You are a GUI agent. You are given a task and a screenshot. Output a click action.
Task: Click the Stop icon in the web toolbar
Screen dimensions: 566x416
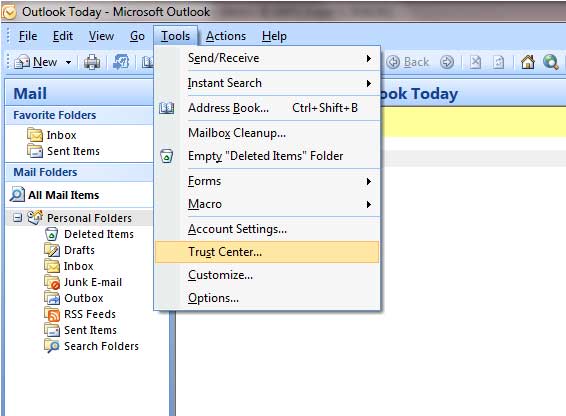coord(475,62)
